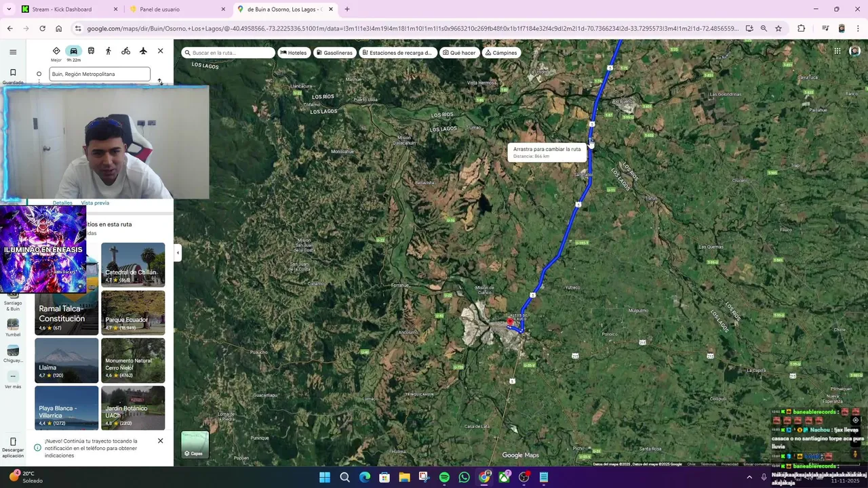
Task: Open recent Yumbel item in sidebar
Action: 13,328
